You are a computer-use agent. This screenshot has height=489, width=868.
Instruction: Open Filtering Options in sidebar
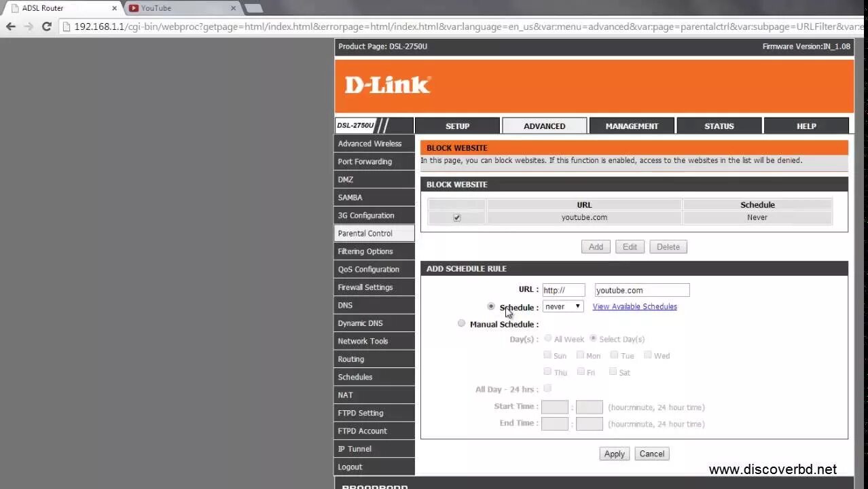tap(374, 251)
